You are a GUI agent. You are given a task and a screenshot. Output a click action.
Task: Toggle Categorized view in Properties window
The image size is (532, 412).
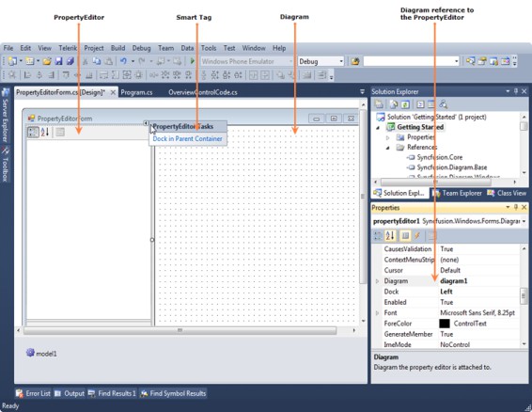[x=378, y=235]
